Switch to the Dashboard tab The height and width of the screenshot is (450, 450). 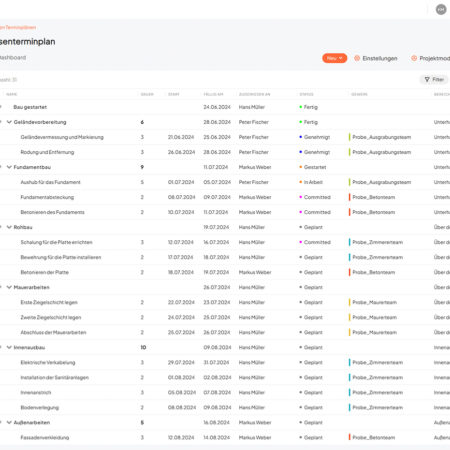pyautogui.click(x=13, y=57)
